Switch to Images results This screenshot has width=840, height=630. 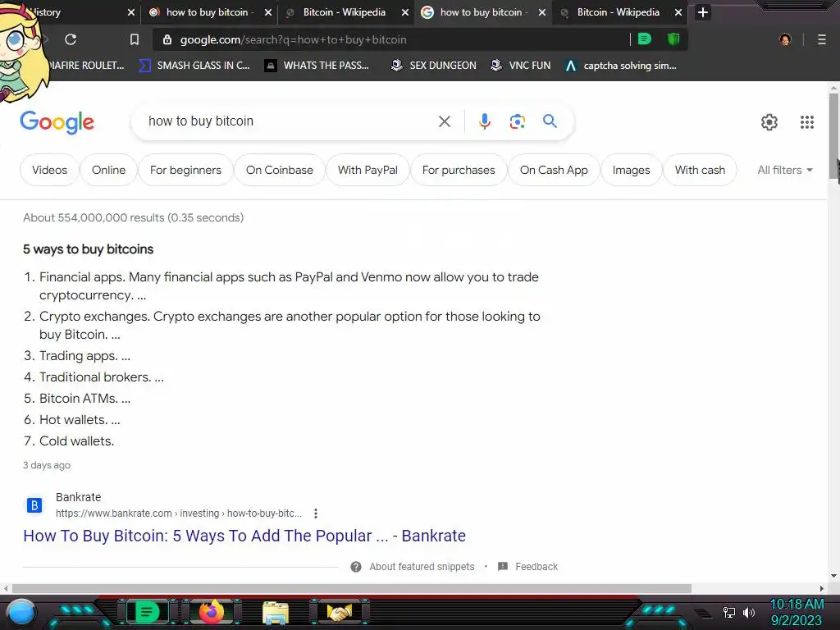coord(631,170)
